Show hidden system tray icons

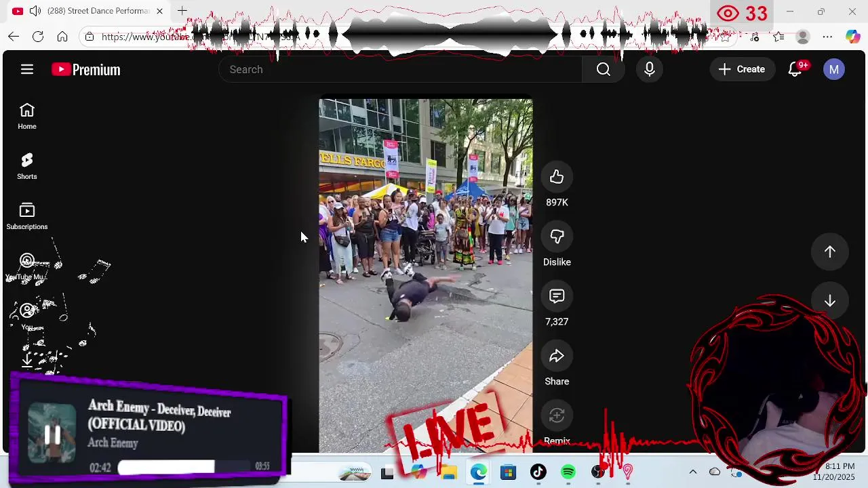coord(692,472)
